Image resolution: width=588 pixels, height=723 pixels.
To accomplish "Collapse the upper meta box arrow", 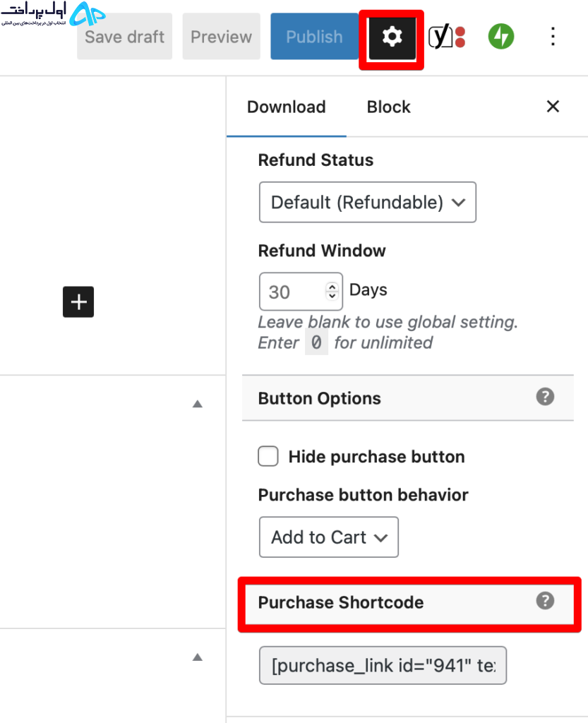I will pos(197,404).
